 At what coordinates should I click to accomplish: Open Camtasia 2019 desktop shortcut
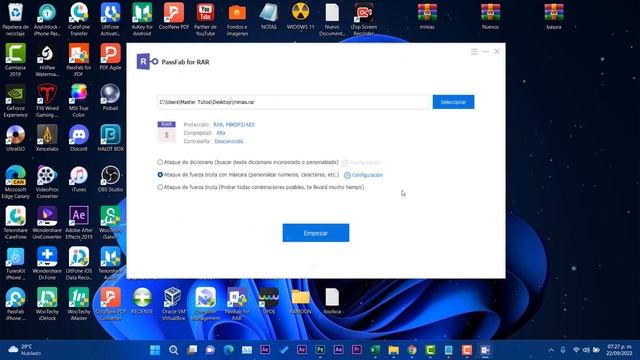coord(16,60)
